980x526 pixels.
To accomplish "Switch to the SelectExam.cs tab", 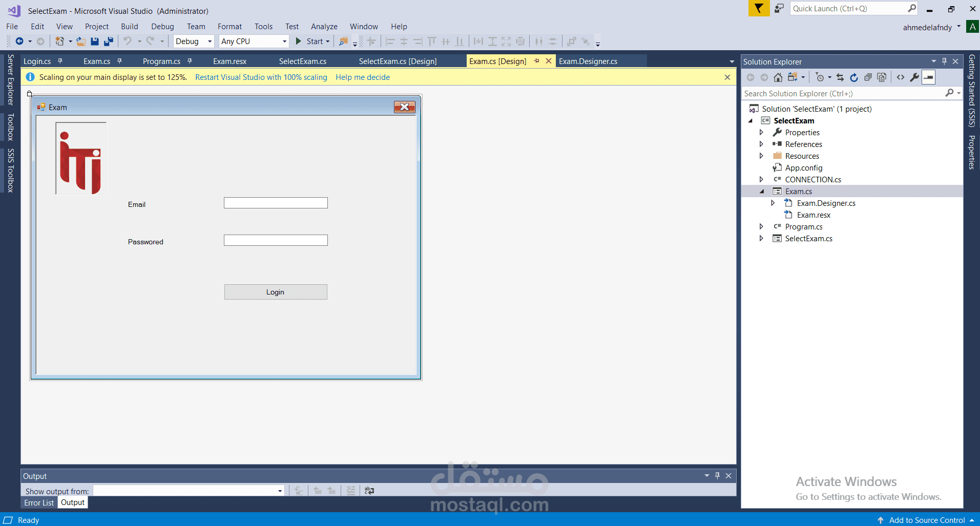I will pos(302,60).
